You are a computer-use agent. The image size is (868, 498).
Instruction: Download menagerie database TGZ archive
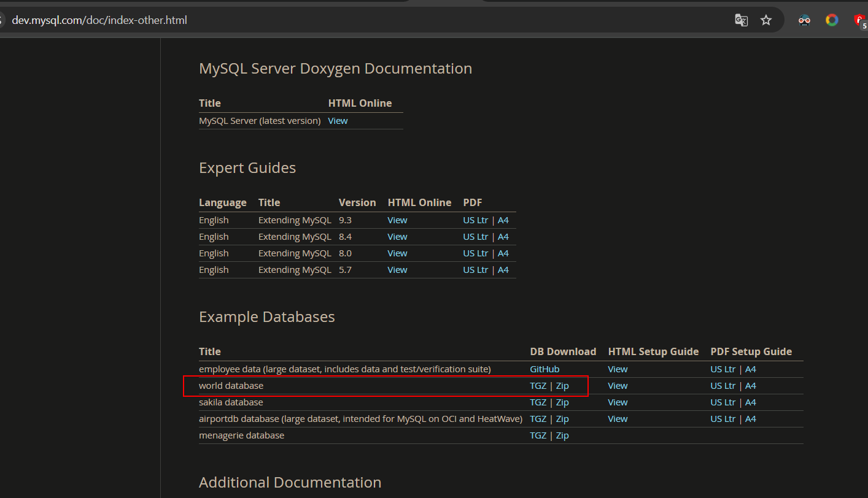pyautogui.click(x=538, y=435)
